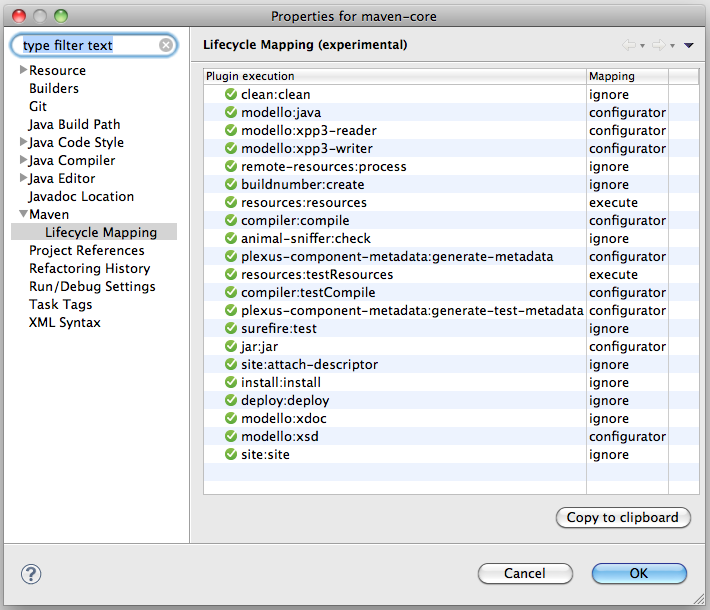The width and height of the screenshot is (710, 610).
Task: Select Builders in the properties tree
Action: (54, 88)
